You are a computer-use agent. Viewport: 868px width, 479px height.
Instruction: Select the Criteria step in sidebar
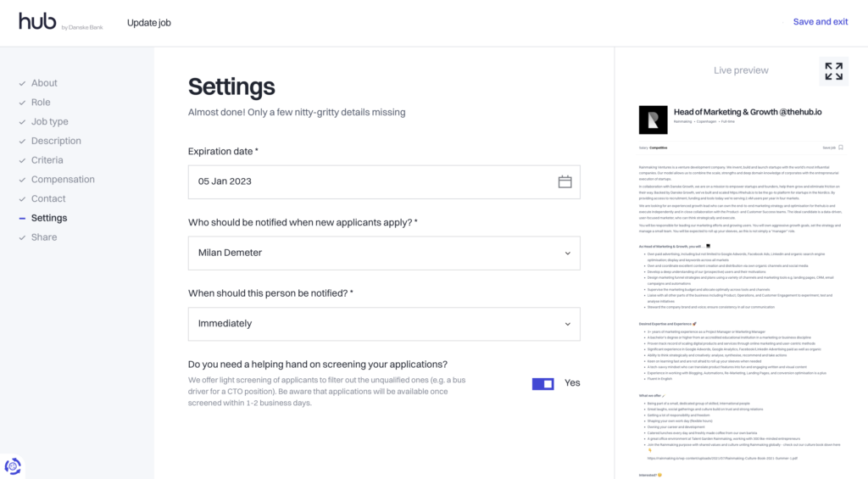[x=47, y=160]
